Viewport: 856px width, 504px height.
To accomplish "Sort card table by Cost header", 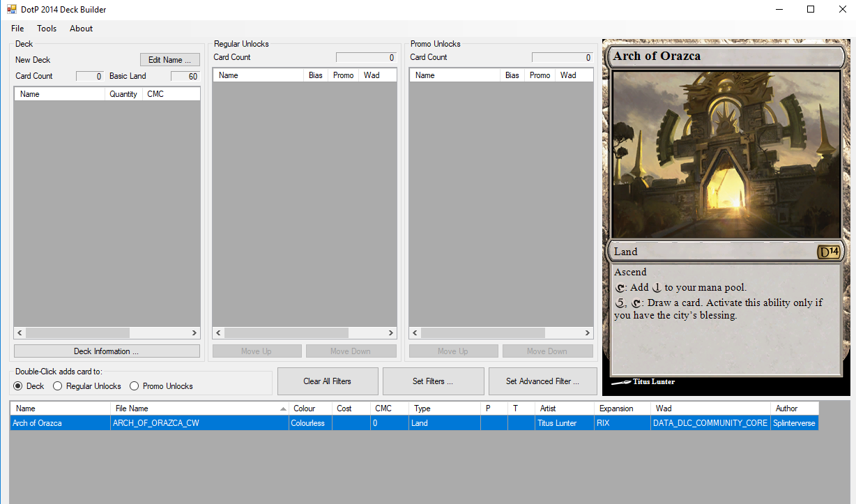I will click(x=351, y=408).
